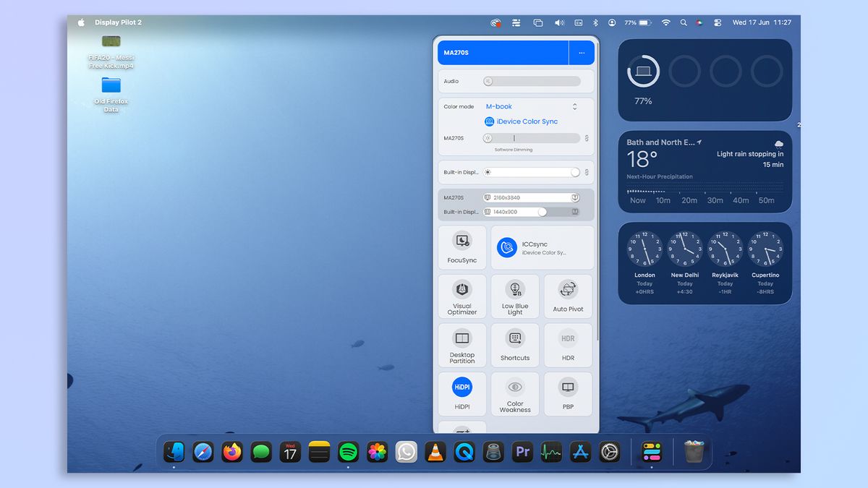The height and width of the screenshot is (488, 868).
Task: Adjust Built-in Display 1440x900 resolution slider
Action: pyautogui.click(x=532, y=212)
